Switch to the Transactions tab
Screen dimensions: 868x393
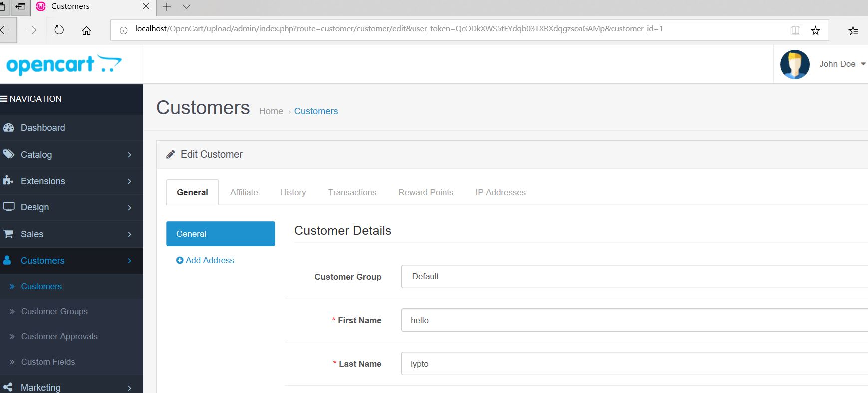[x=352, y=192]
